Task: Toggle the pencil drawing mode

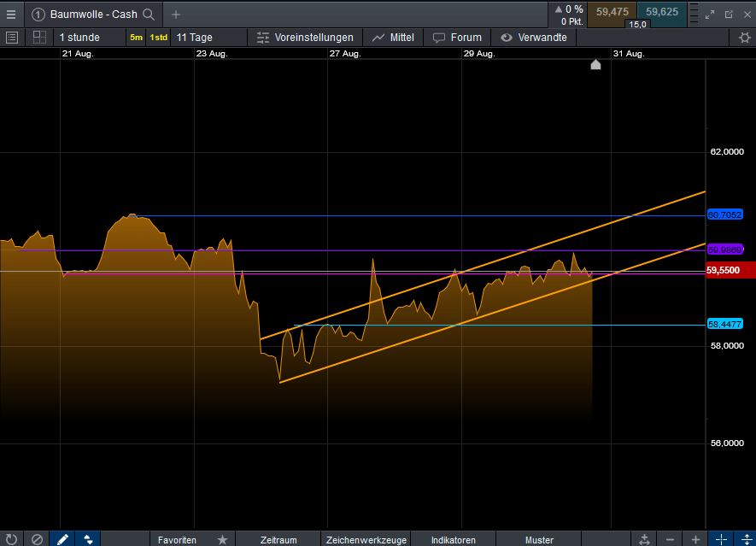Action: 62,539
